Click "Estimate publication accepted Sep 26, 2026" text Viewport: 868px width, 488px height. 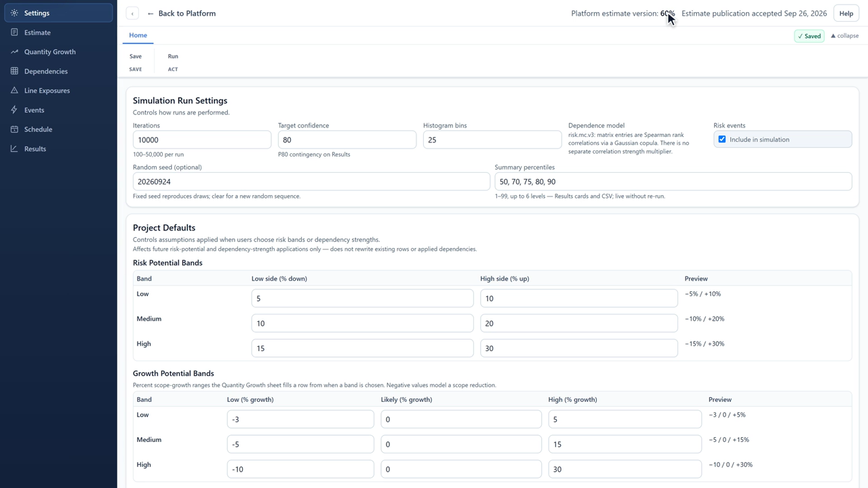[754, 14]
